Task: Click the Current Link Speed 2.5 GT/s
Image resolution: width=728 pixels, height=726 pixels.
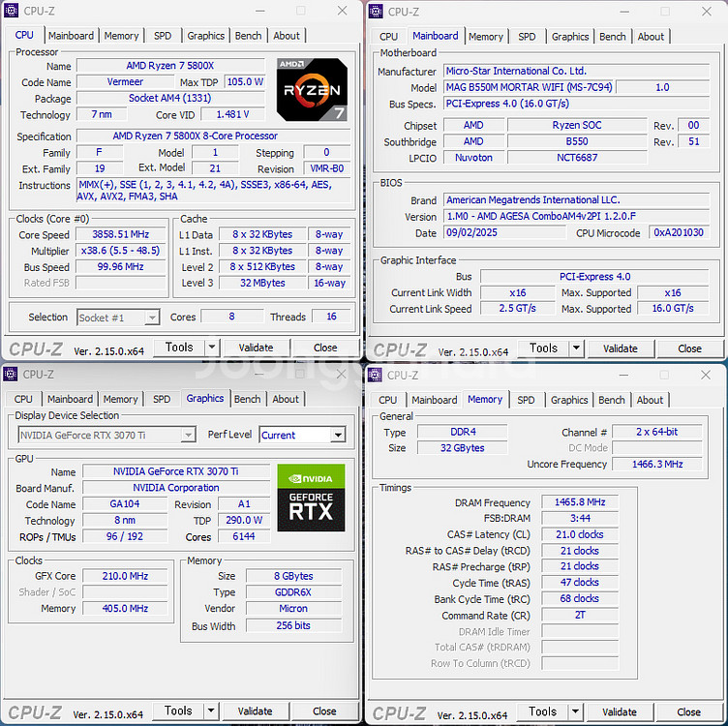Action: tap(517, 308)
